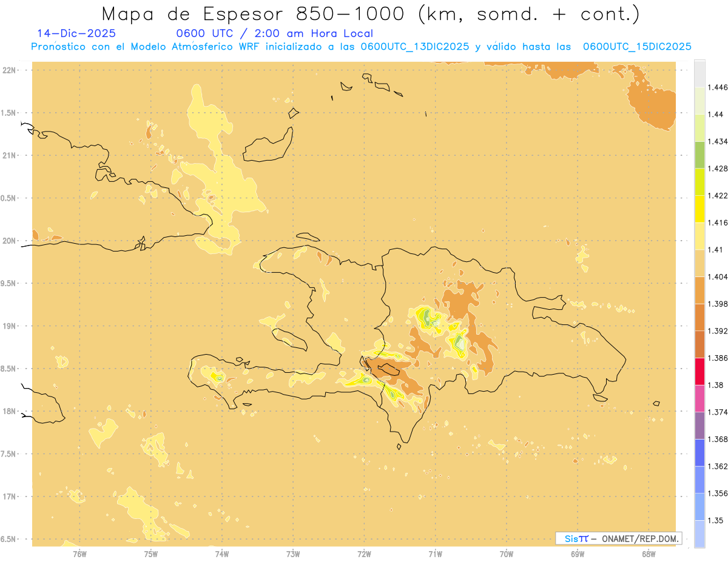The width and height of the screenshot is (728, 562).
Task: Click the legend value '1.44'
Action: (x=715, y=115)
